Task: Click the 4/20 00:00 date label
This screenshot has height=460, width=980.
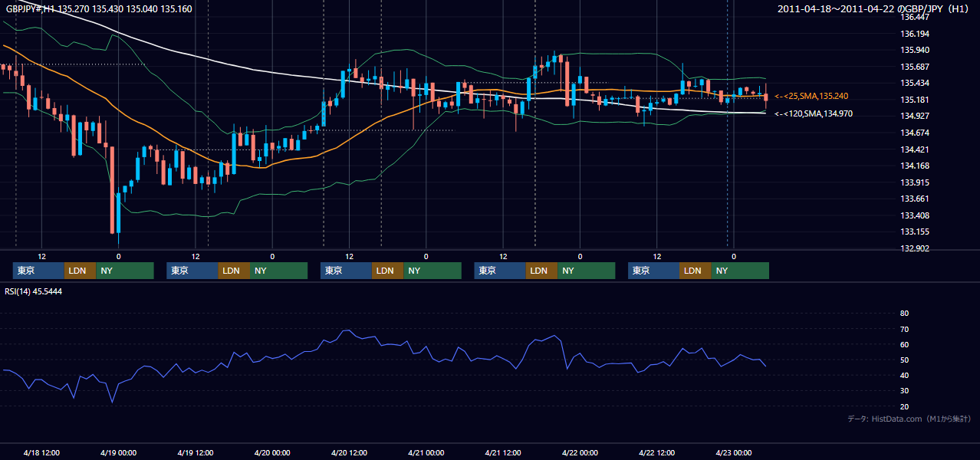Action: (x=271, y=452)
